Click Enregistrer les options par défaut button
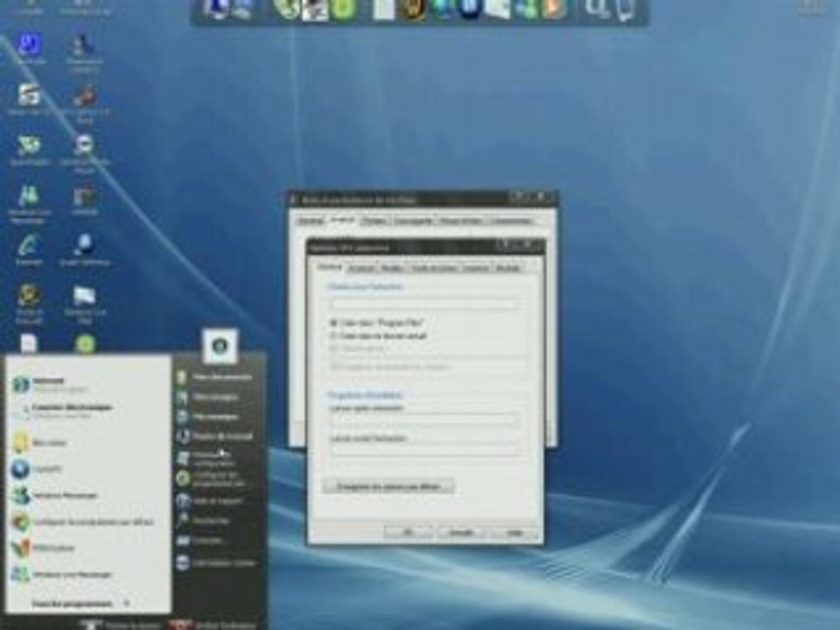840x630 pixels. point(388,486)
